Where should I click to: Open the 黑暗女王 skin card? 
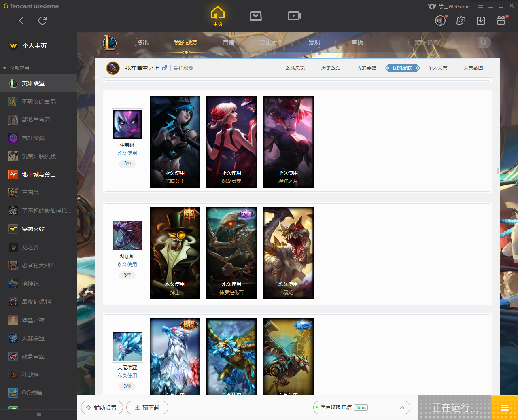[175, 142]
